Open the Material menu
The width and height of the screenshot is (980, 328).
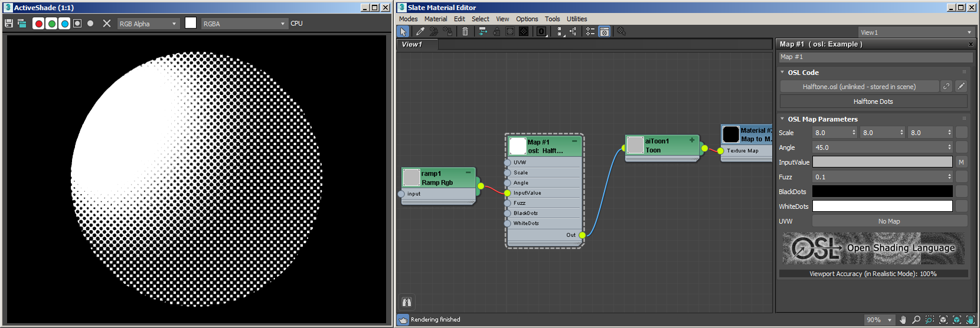[436, 19]
